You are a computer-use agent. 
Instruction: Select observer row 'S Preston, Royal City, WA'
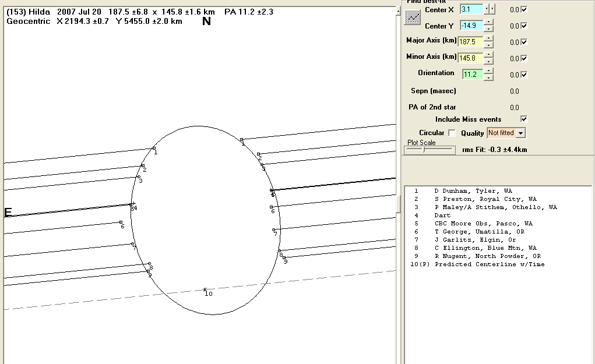point(475,199)
